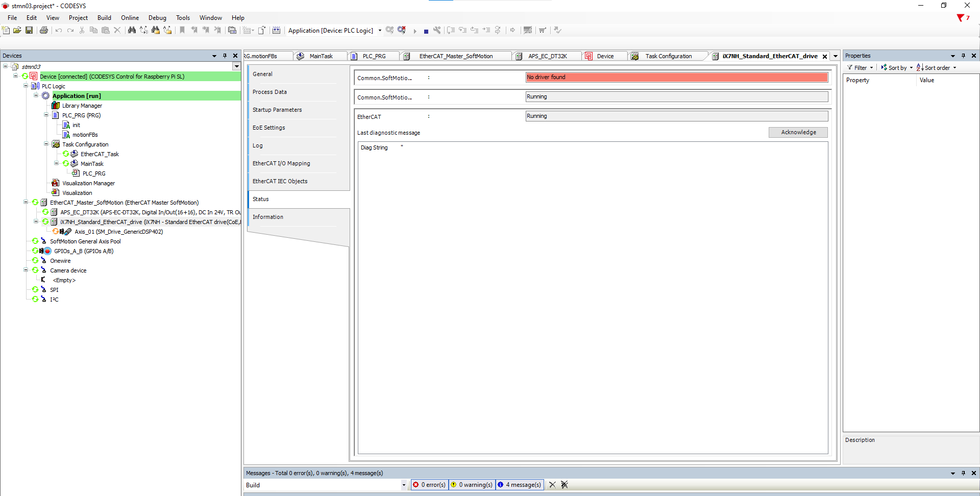Cut selection with the scissors icon
The width and height of the screenshot is (980, 496).
point(82,30)
